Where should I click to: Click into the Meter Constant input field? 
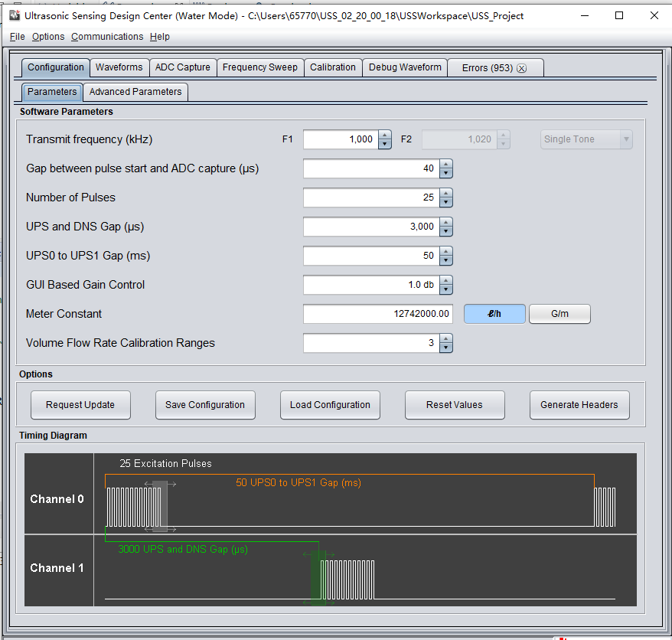377,314
